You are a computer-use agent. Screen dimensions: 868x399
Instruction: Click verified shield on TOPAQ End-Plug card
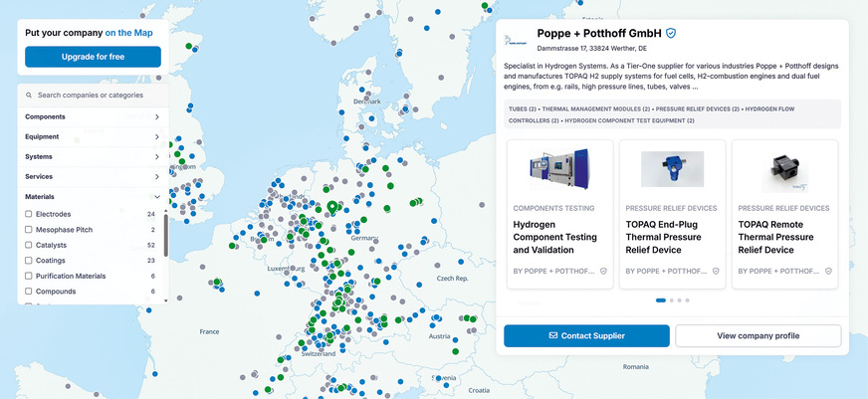coord(716,272)
